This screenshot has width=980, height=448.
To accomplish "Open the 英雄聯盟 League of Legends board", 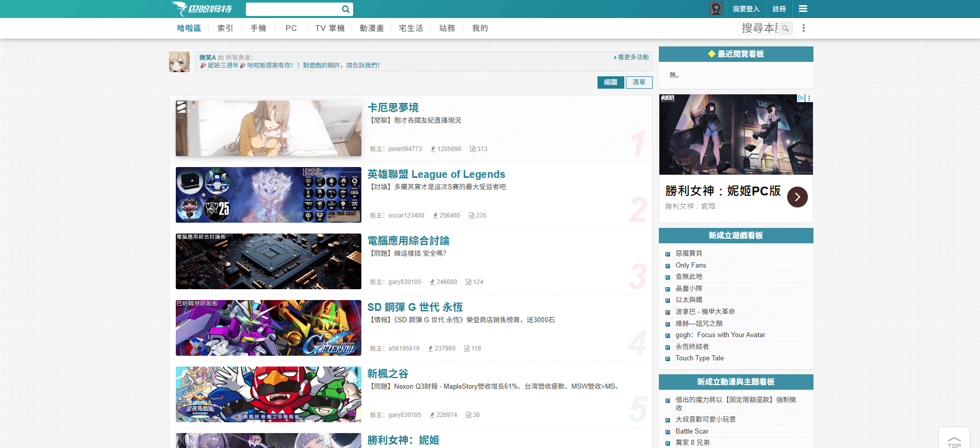I will (436, 174).
